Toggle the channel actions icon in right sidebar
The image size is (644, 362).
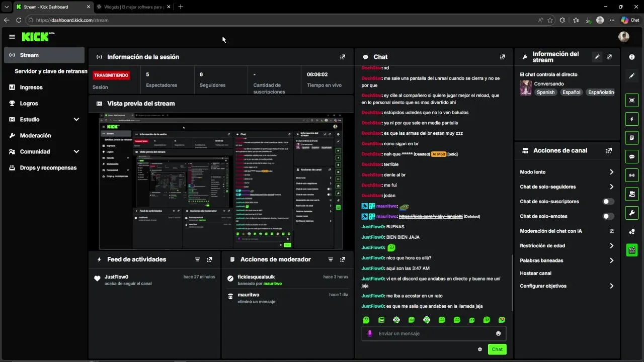pyautogui.click(x=632, y=194)
